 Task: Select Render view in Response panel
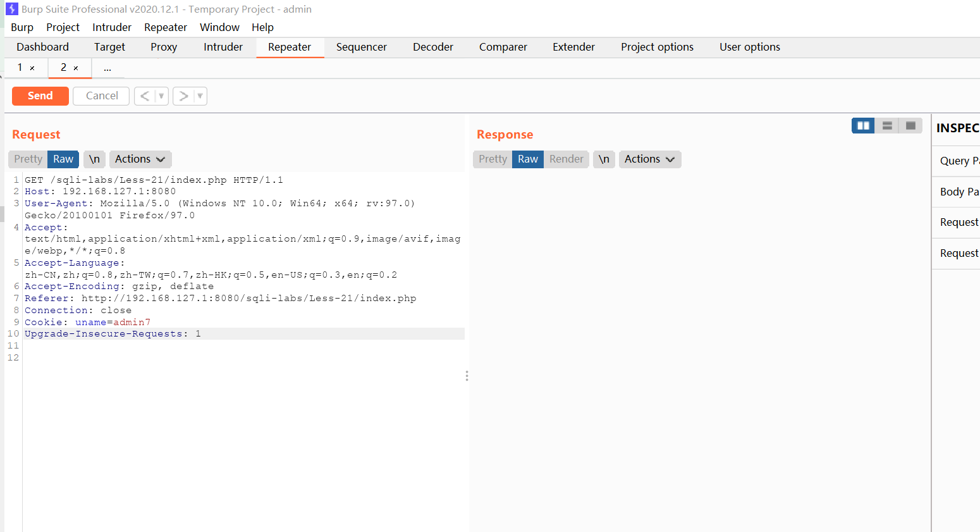click(x=567, y=159)
